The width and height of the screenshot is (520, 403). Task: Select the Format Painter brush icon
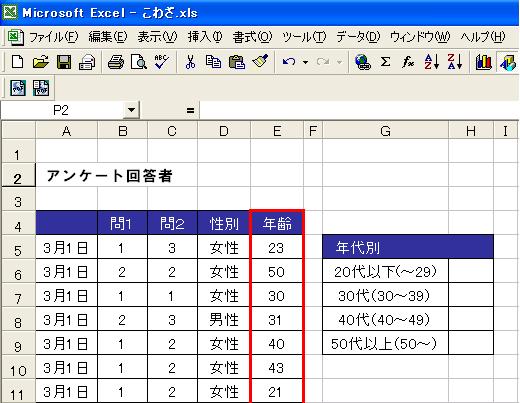[260, 62]
